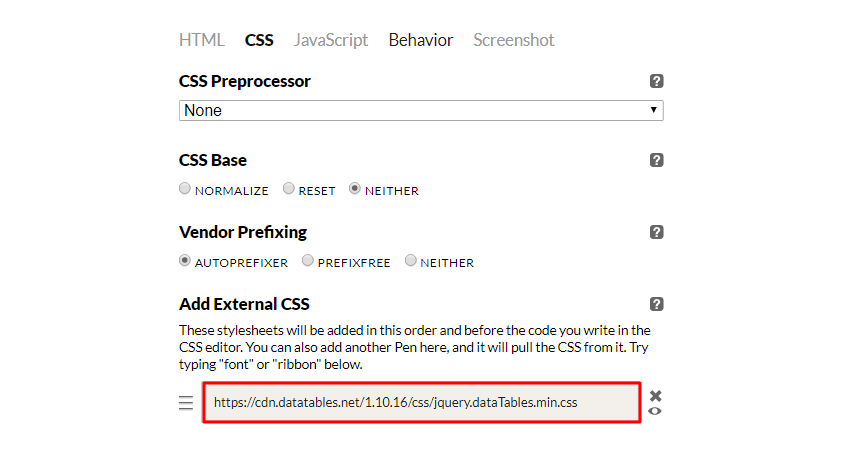Remove the datatables stylesheet with the X icon
Image resolution: width=850 pixels, height=450 pixels.
tap(656, 396)
